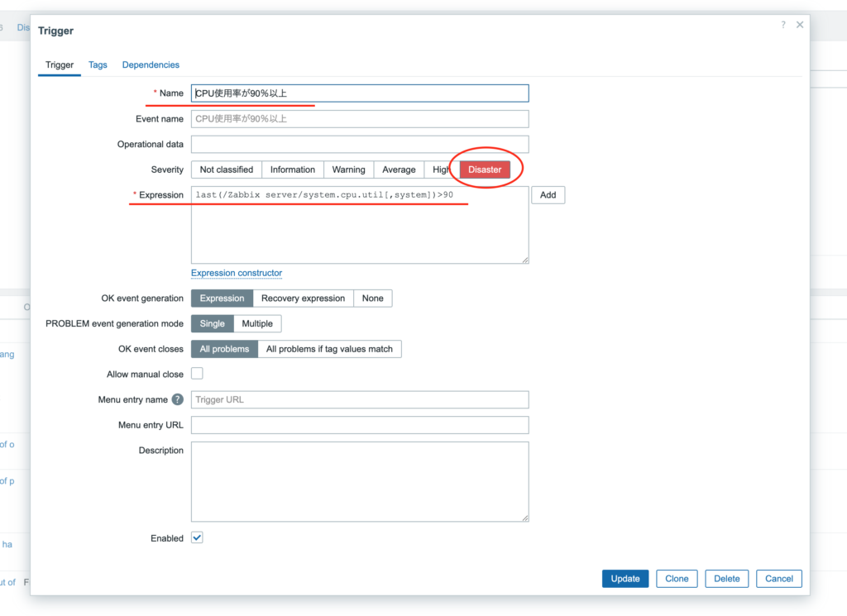847x616 pixels.
Task: Toggle the Allow manual close checkbox
Action: pyautogui.click(x=197, y=374)
